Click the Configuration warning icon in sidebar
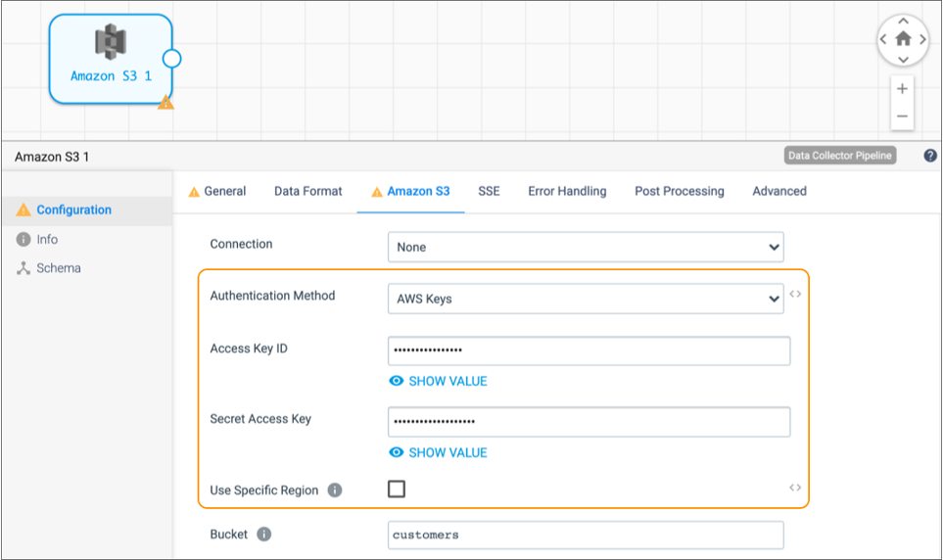 (x=23, y=210)
